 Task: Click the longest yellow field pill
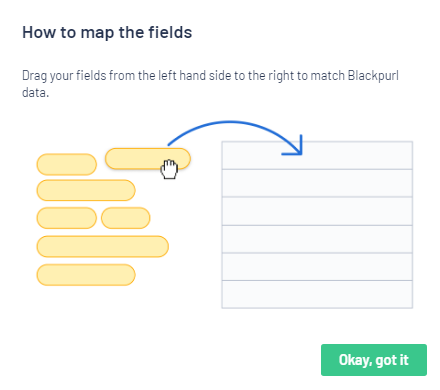pos(103,246)
